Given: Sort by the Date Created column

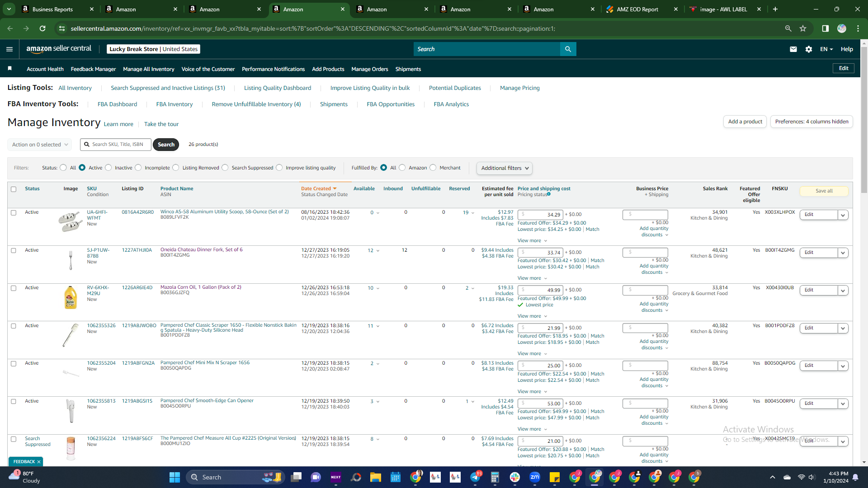Looking at the screenshot, I should click(319, 189).
